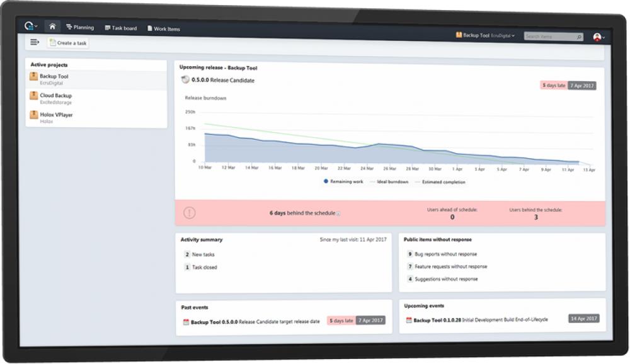Open the Task board tab
The image size is (630, 364).
pos(120,28)
